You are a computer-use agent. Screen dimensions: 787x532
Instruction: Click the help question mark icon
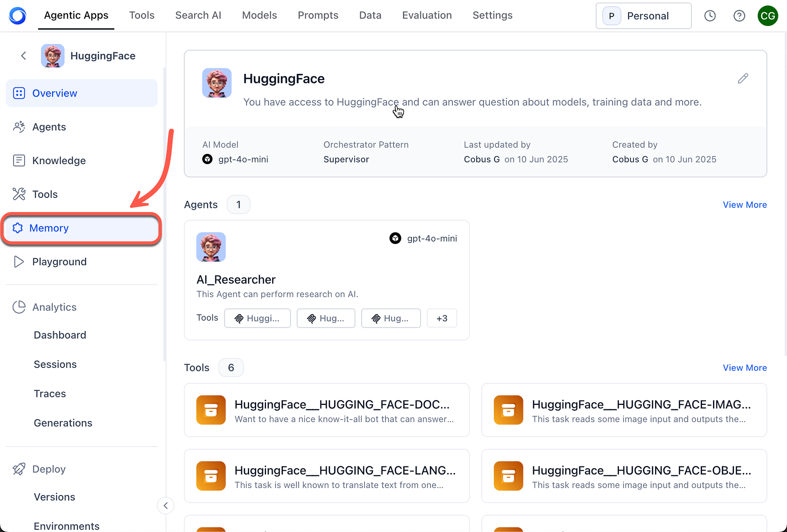point(739,16)
